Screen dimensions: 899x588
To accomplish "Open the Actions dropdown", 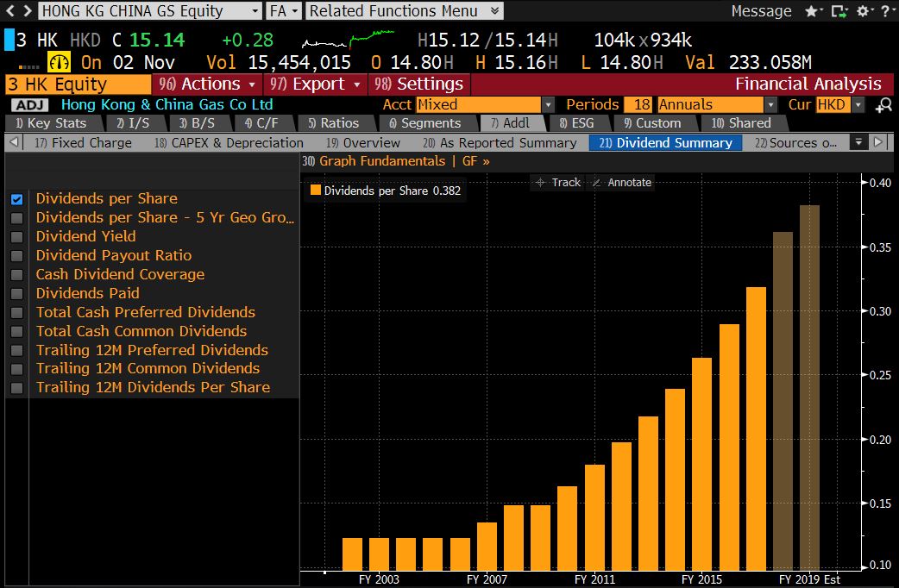I will (x=207, y=84).
